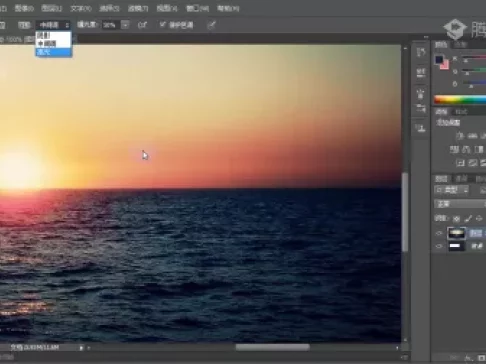Screen dimensions: 486x364
Task: Choose Shadows in the Range dropdown list
Action: click(54, 35)
